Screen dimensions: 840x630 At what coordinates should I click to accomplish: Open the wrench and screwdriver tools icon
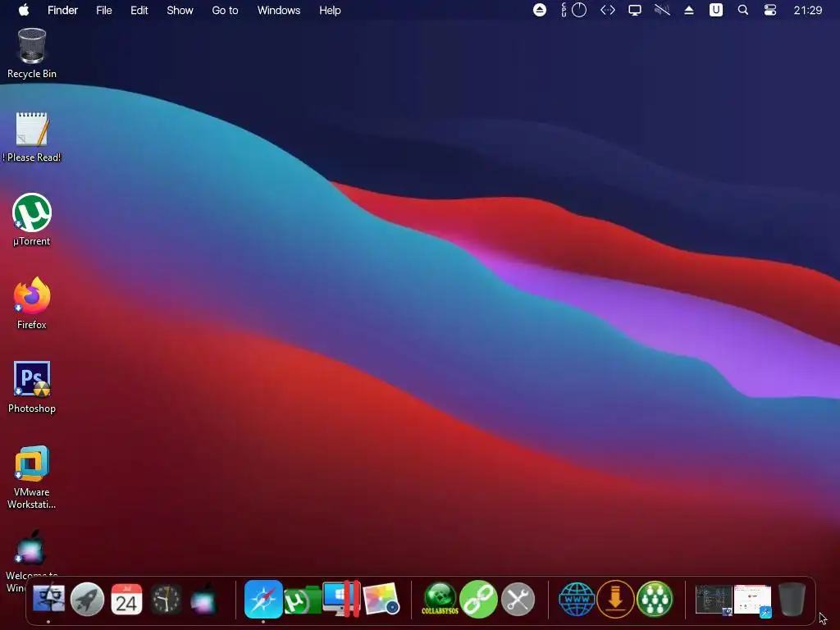(x=518, y=599)
